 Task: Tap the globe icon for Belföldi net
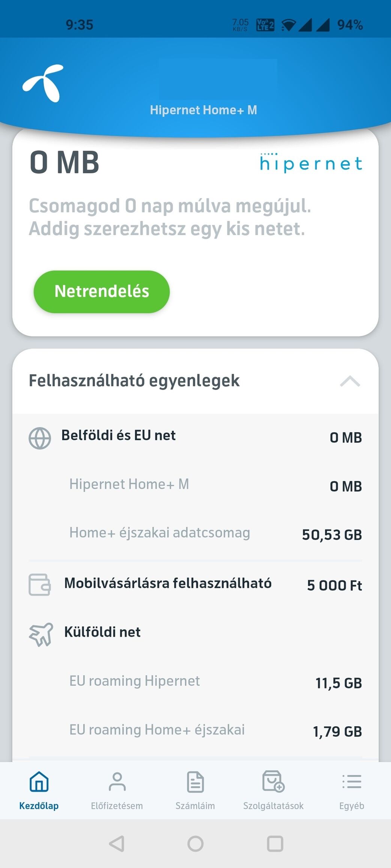40,438
